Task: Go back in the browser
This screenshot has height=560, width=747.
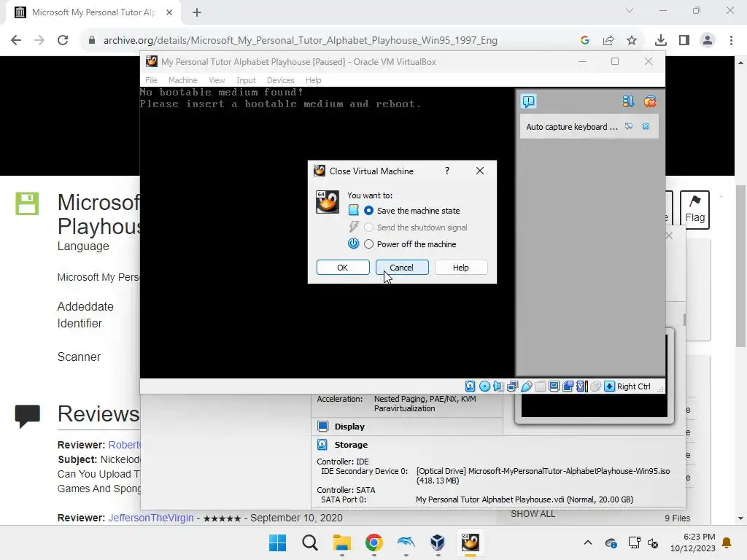Action: click(x=16, y=41)
